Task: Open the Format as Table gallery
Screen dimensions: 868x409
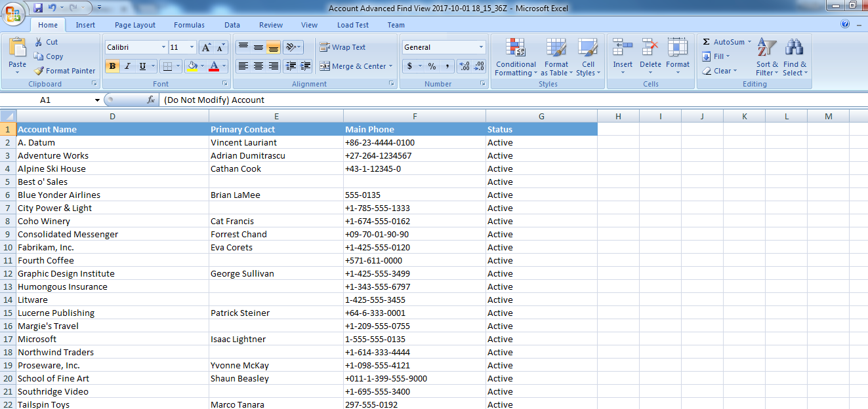Action: point(556,57)
